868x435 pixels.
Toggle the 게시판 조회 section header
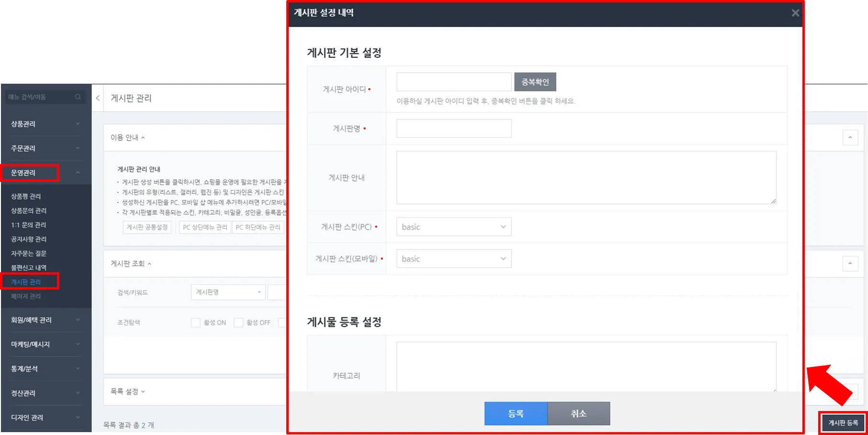(x=131, y=264)
